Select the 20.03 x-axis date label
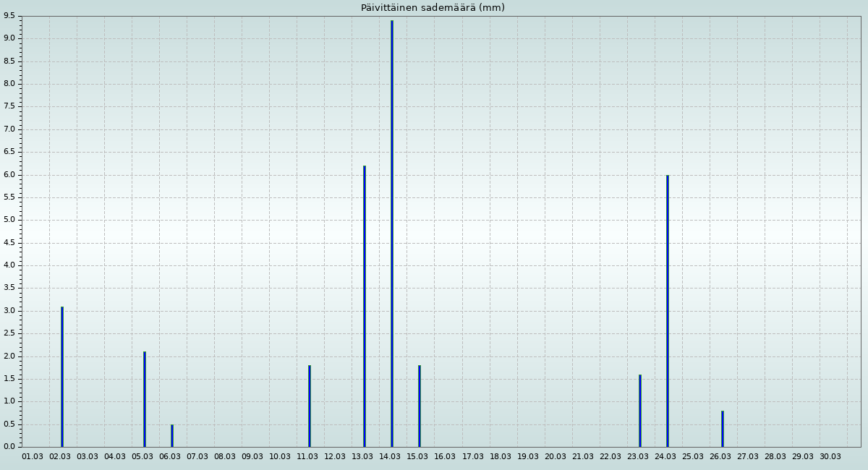The height and width of the screenshot is (470, 868). 556,457
